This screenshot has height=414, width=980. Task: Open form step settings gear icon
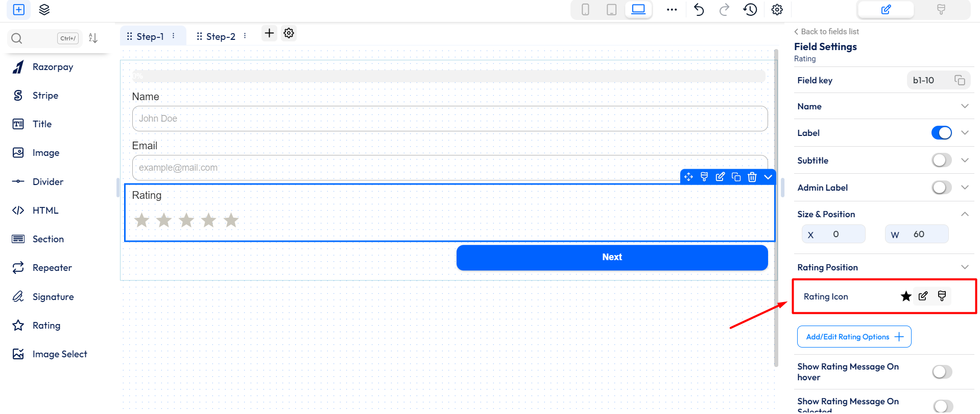click(x=289, y=33)
